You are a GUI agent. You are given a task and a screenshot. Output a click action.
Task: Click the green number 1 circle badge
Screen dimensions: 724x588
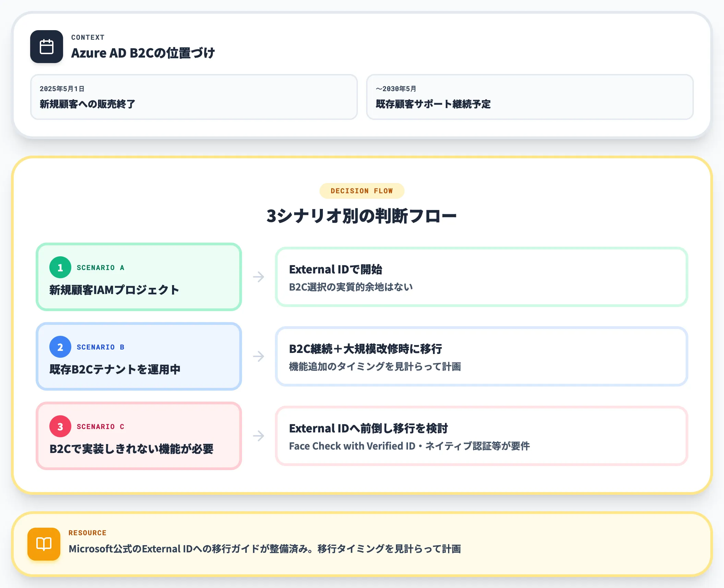coord(60,267)
